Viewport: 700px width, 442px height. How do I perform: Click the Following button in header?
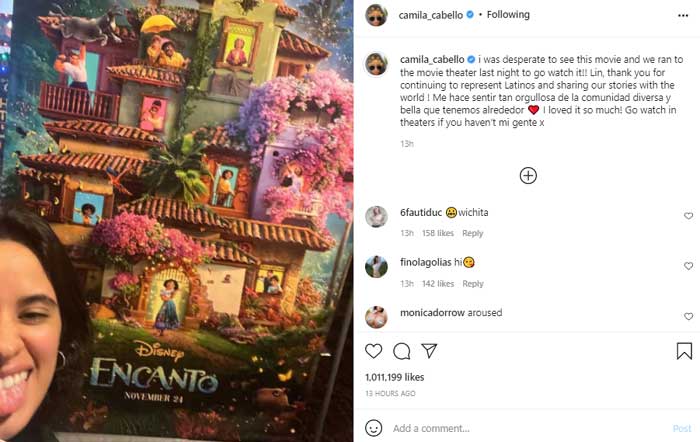(508, 15)
